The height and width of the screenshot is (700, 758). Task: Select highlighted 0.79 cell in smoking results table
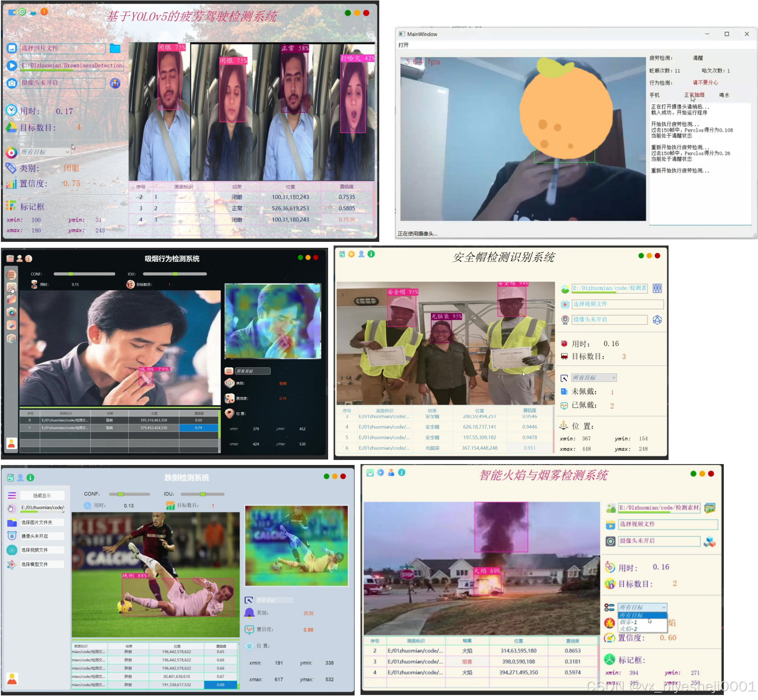(199, 428)
